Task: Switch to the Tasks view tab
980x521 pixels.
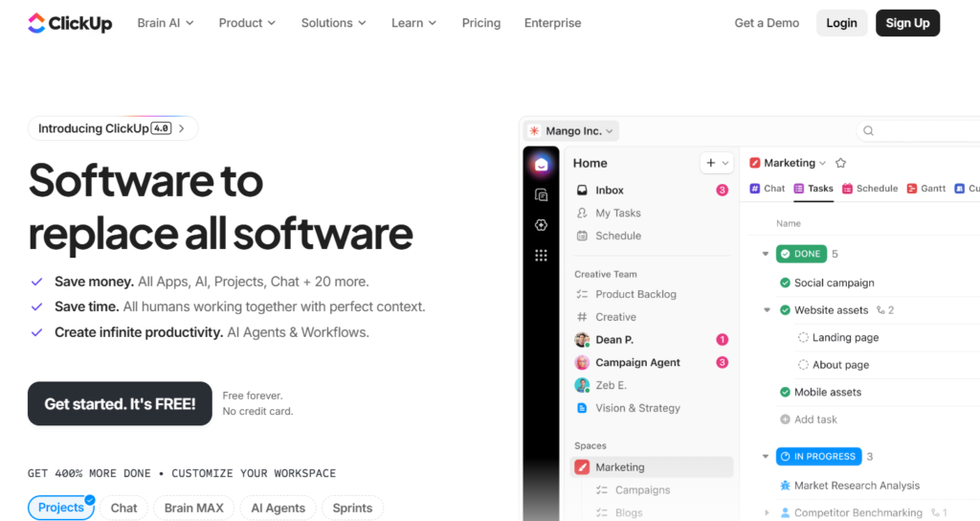Action: 813,189
